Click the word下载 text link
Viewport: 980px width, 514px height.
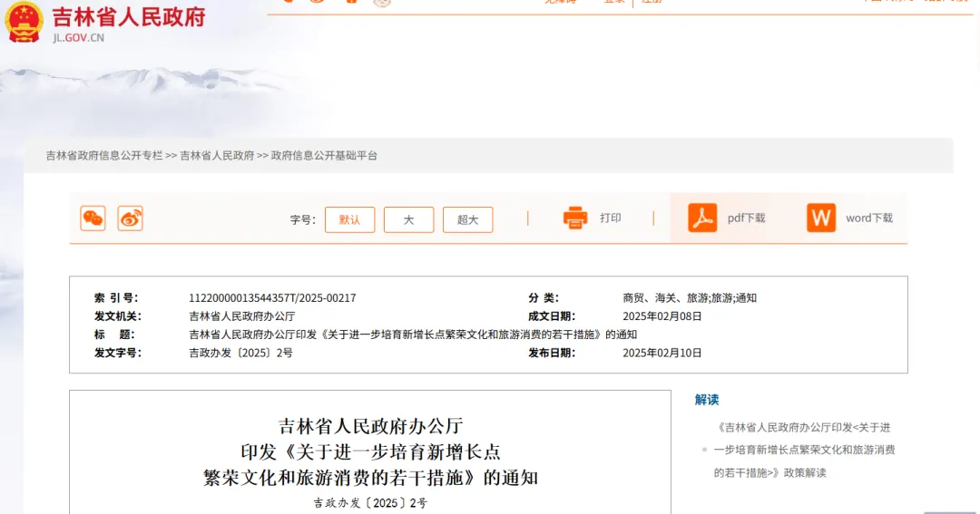click(x=868, y=218)
